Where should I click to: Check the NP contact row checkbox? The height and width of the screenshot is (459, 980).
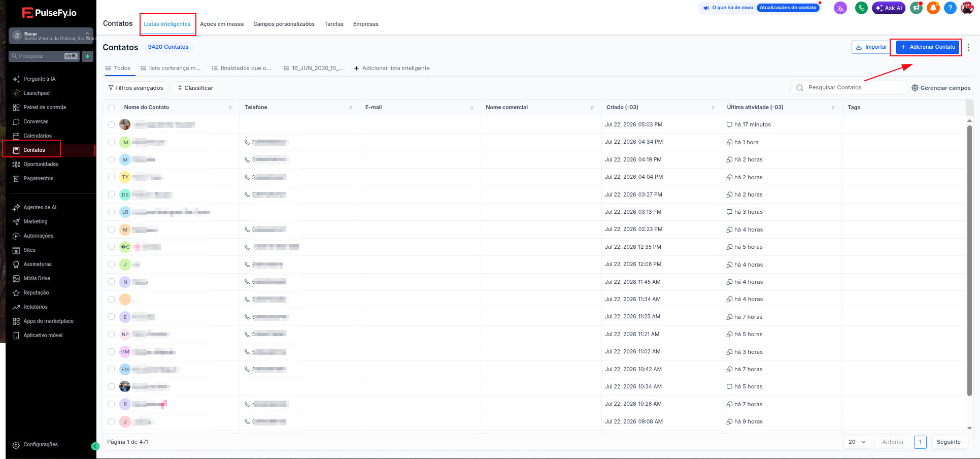(x=112, y=334)
